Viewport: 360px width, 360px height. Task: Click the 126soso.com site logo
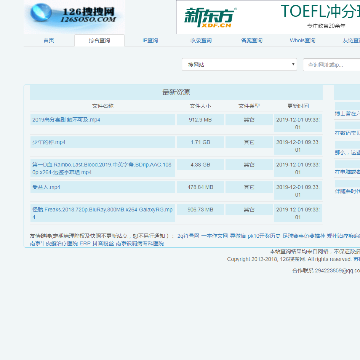74,17
